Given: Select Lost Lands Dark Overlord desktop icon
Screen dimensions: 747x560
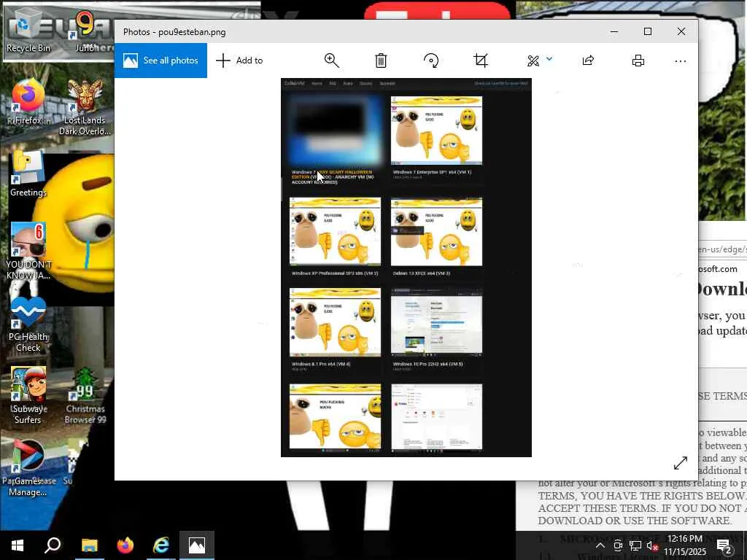Looking at the screenshot, I should point(85,107).
